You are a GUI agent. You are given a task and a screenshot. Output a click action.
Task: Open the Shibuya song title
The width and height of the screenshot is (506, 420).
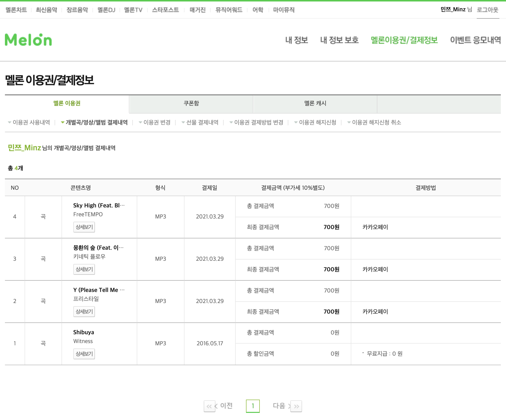[84, 332]
